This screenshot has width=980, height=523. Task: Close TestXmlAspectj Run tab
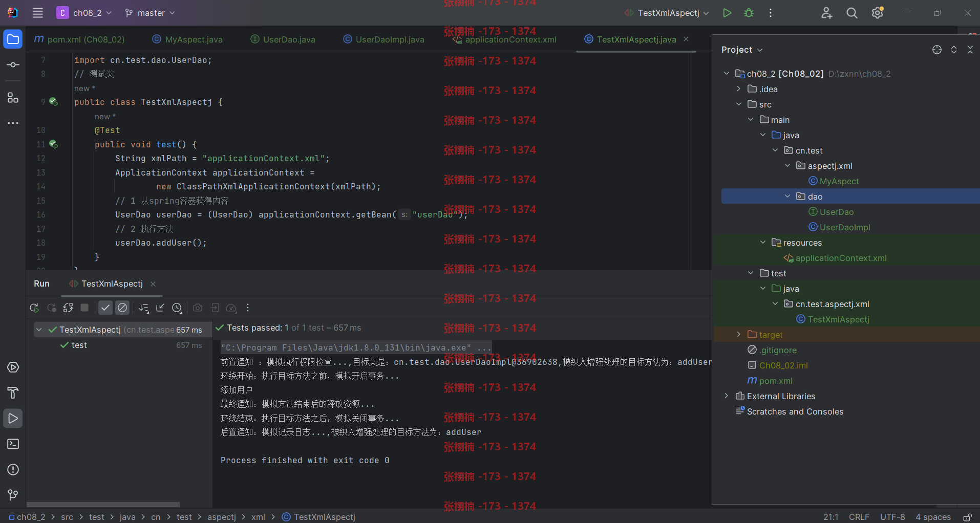[x=153, y=284]
